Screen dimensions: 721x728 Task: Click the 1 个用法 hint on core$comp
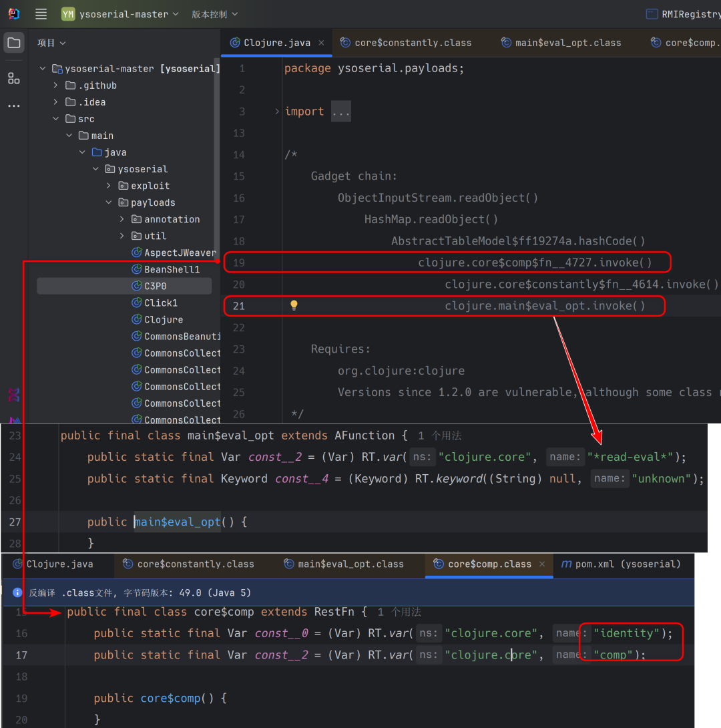coord(399,612)
